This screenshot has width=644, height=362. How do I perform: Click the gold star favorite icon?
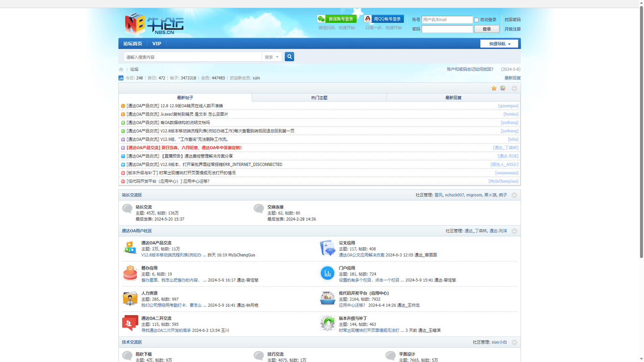click(x=494, y=88)
